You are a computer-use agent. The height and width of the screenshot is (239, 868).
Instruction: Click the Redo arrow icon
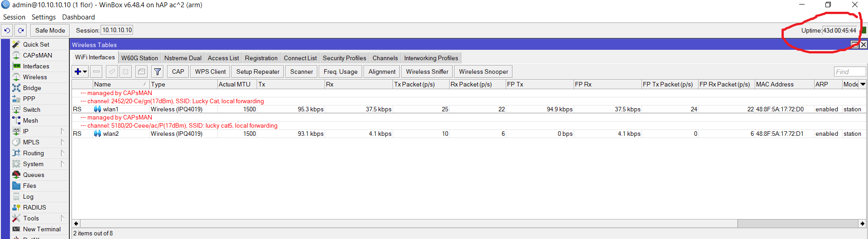21,30
